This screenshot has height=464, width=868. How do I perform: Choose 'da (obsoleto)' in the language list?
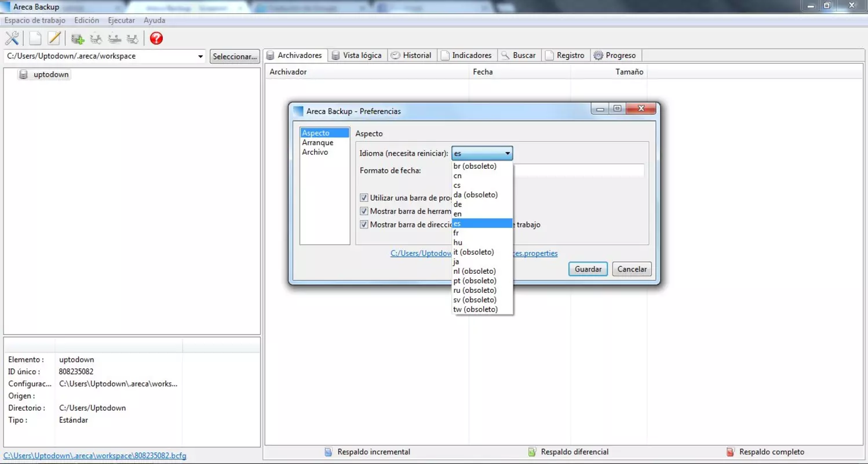(482, 195)
